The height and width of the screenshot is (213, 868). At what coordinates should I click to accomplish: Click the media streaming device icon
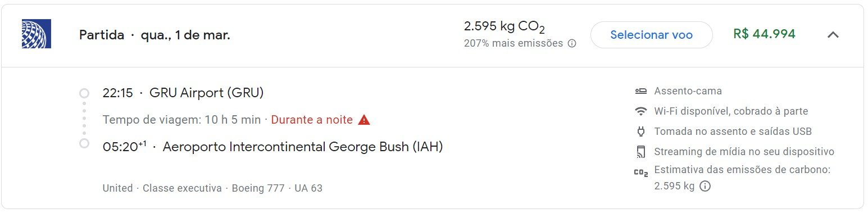click(641, 152)
